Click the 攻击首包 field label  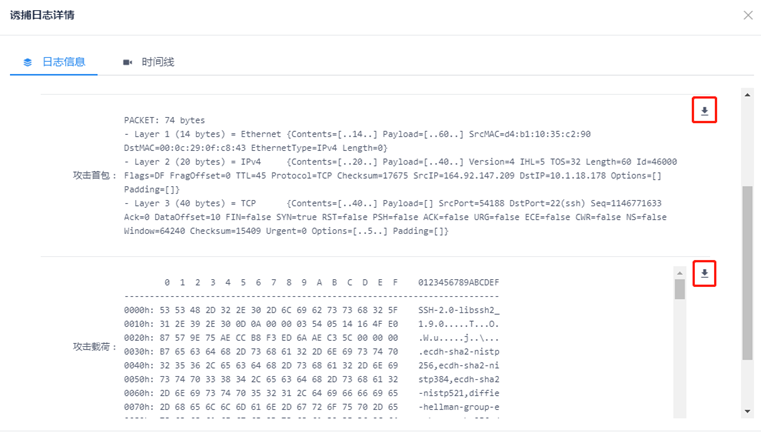pyautogui.click(x=94, y=175)
